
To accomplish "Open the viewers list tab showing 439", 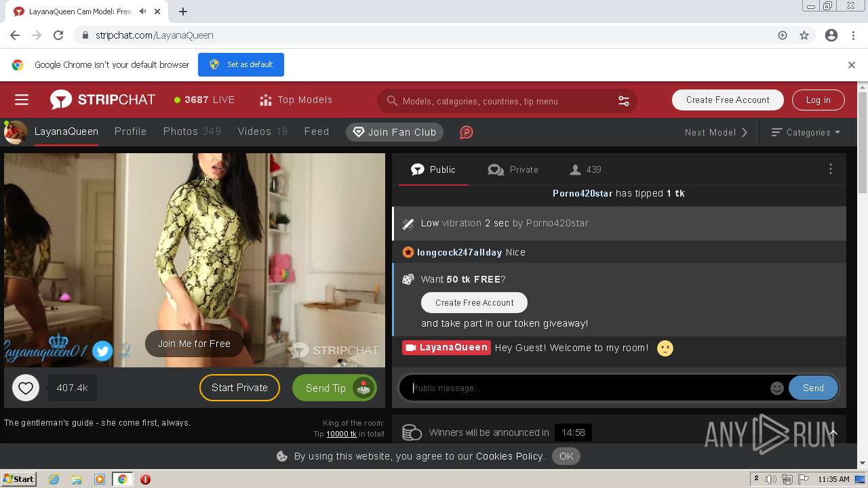I will pyautogui.click(x=586, y=169).
